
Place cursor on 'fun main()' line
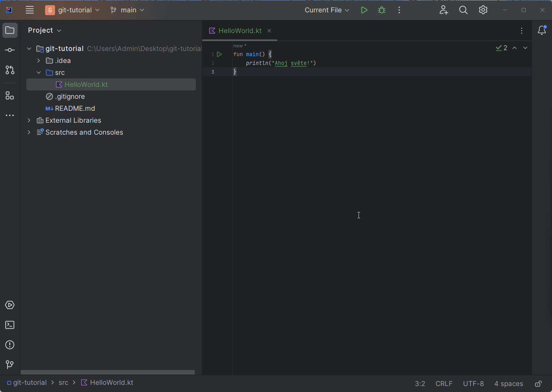tap(252, 54)
